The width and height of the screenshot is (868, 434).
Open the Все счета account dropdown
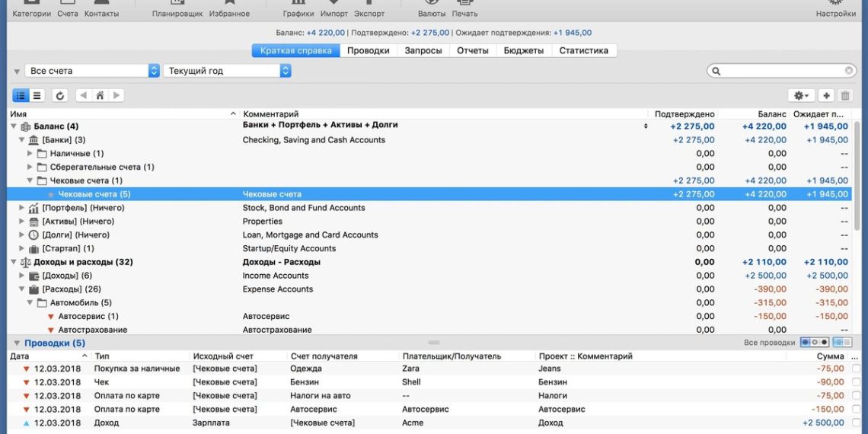(x=91, y=71)
